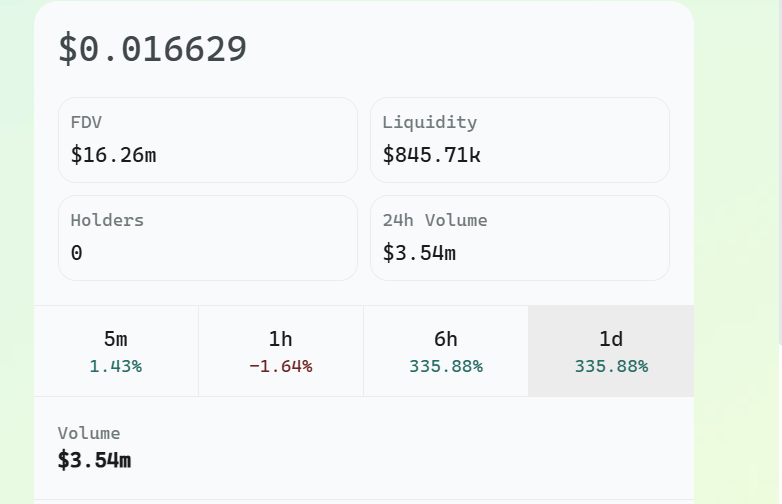This screenshot has height=504, width=782.
Task: Click the 1.43% five-minute change
Action: click(x=116, y=367)
